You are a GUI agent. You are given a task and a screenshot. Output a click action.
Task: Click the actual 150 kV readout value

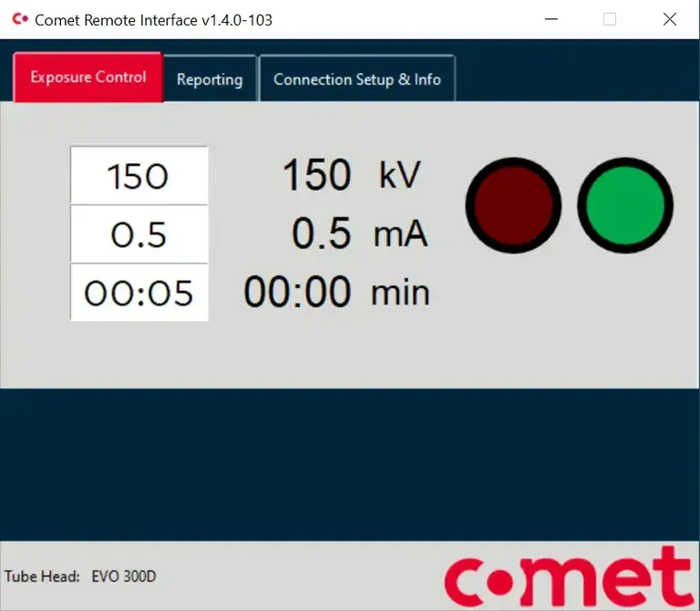coord(317,174)
